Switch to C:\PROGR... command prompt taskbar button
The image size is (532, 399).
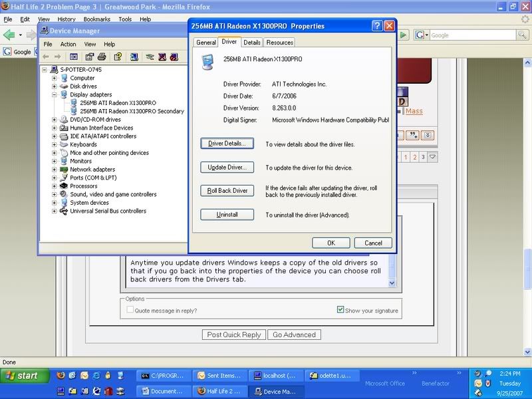(x=163, y=376)
